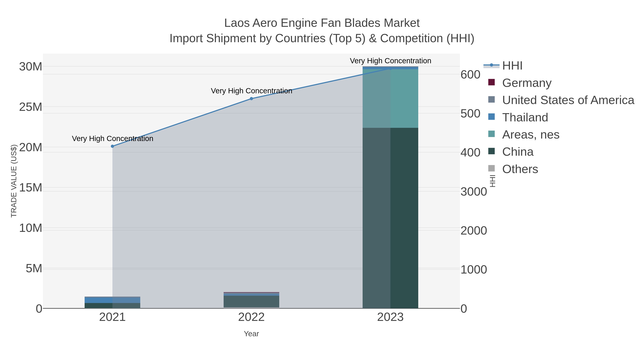Click the 'Very High Concentration' label above 2021

113,138
